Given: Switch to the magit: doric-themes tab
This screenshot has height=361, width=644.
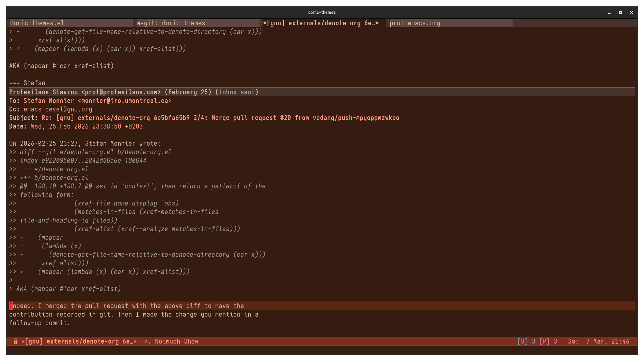Looking at the screenshot, I should click(171, 23).
